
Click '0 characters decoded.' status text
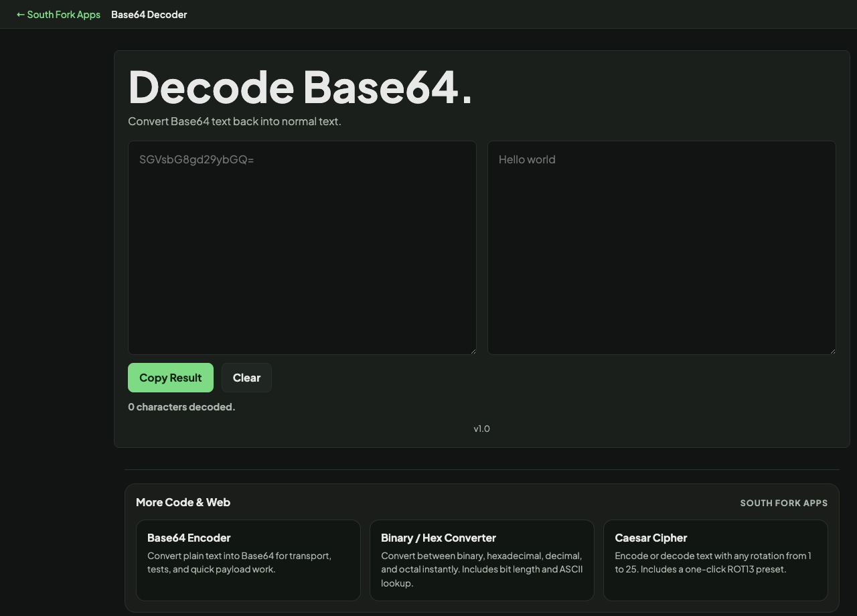tap(181, 407)
